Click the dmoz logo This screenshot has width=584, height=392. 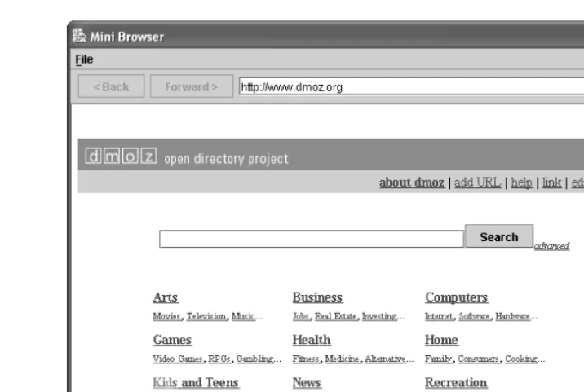pyautogui.click(x=121, y=156)
